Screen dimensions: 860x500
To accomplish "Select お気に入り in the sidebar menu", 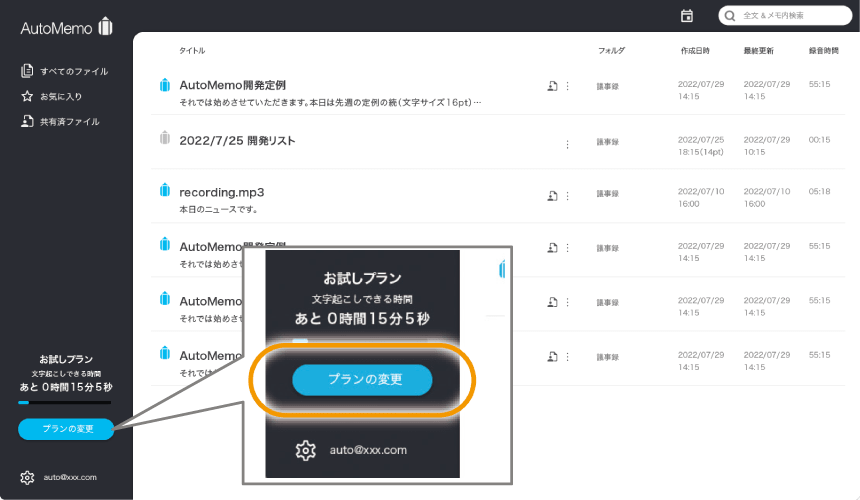I will click(61, 96).
